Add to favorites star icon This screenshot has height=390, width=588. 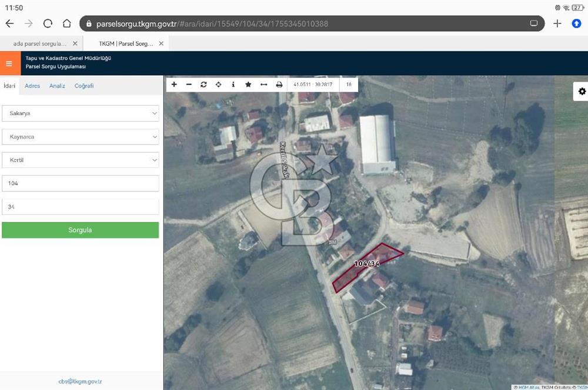click(x=248, y=85)
